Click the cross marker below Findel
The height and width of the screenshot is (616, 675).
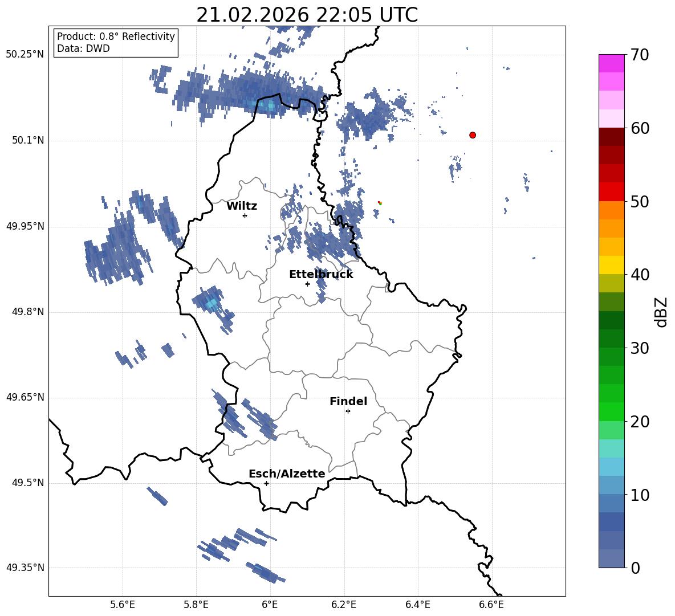tap(348, 411)
